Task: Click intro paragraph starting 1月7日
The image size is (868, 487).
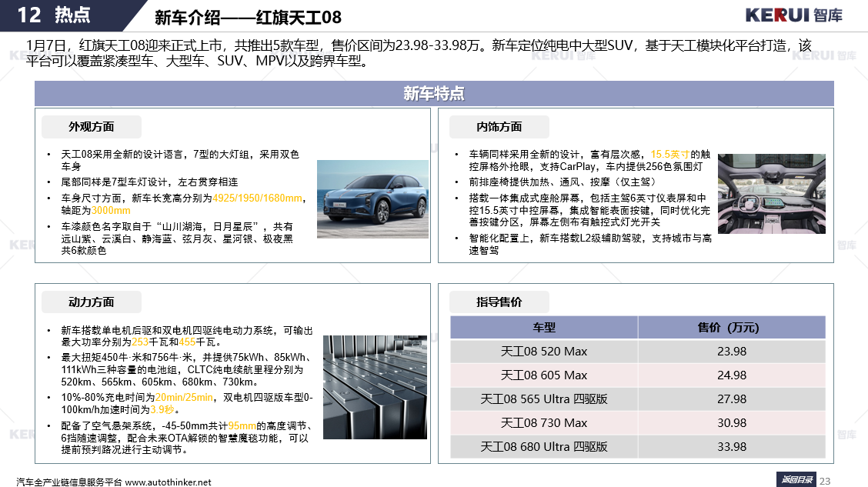Action: click(x=419, y=52)
